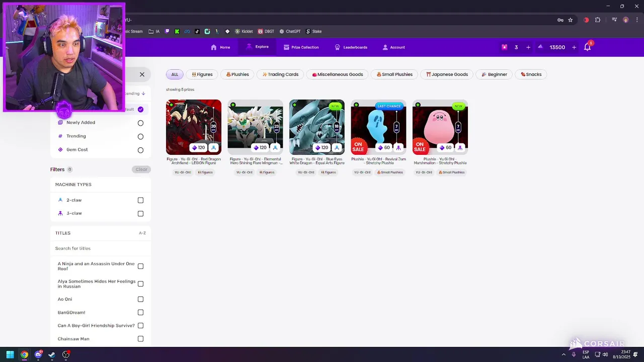Filter by Figures category
Screen dimensions: 644x362
(x=202, y=74)
